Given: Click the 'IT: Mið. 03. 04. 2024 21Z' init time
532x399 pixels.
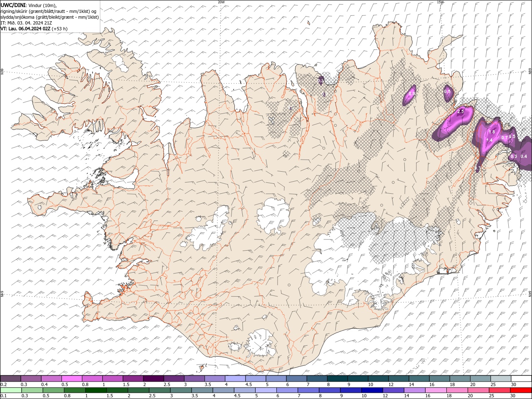Looking at the screenshot, I should [26, 23].
